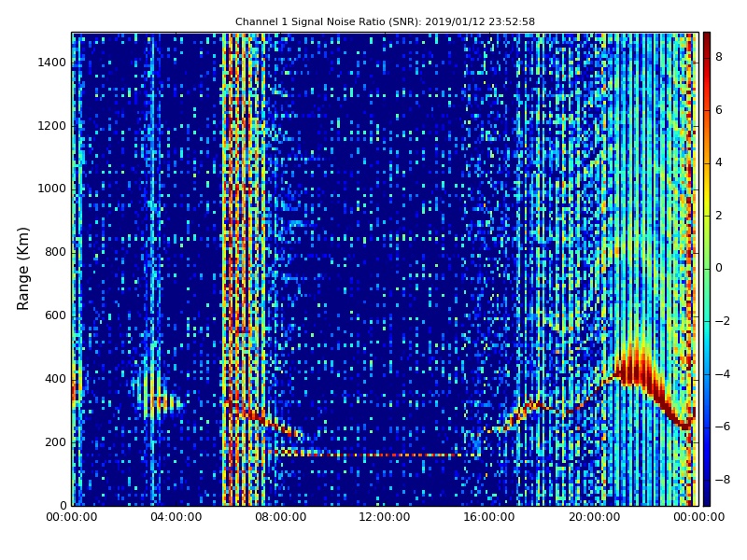Viewport: 747px width, 560px height.
Task: Click the colorbar label −4
Action: point(723,374)
